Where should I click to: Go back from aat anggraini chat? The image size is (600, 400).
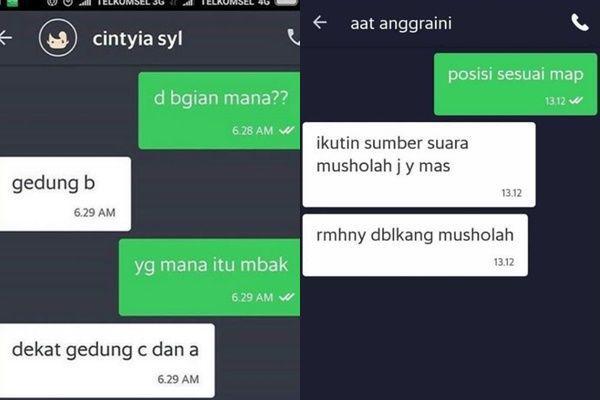tap(320, 23)
